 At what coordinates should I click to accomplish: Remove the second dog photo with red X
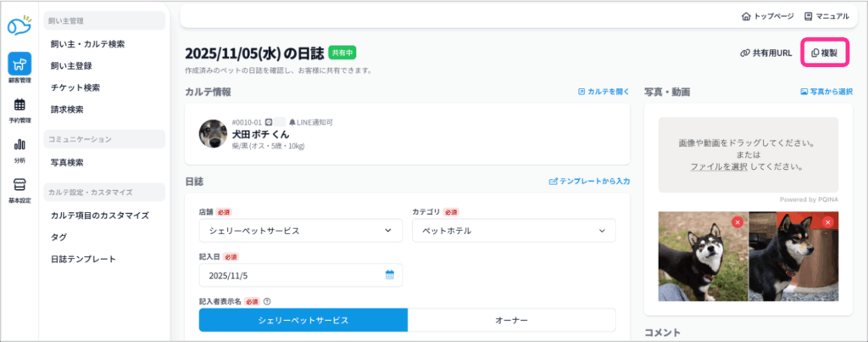click(x=828, y=222)
